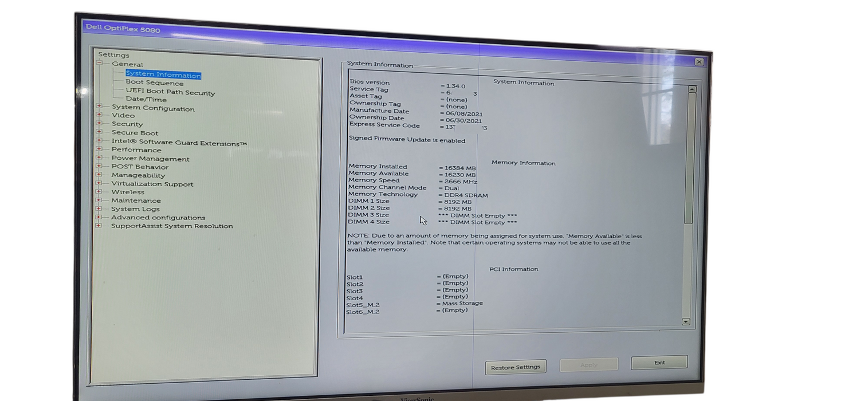Viewport: 868px width, 401px height.
Task: Click the Express Service Code label
Action: [x=384, y=125]
